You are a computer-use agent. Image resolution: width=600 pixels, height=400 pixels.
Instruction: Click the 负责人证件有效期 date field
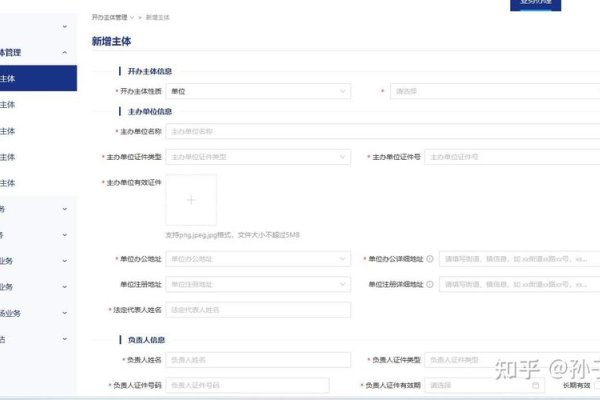tap(484, 385)
